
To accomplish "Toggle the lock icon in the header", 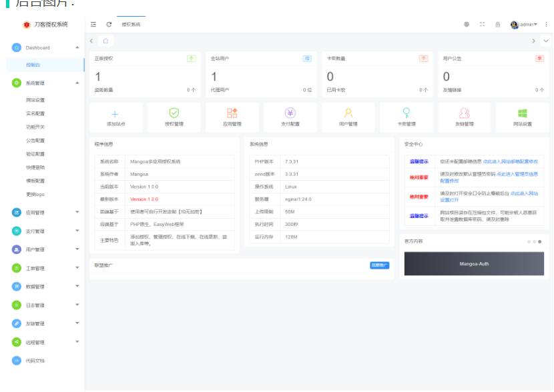I will tap(498, 23).
